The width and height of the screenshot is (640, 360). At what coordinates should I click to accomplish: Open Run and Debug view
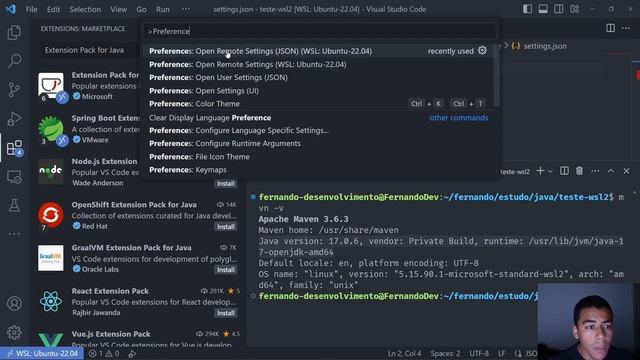point(14,119)
